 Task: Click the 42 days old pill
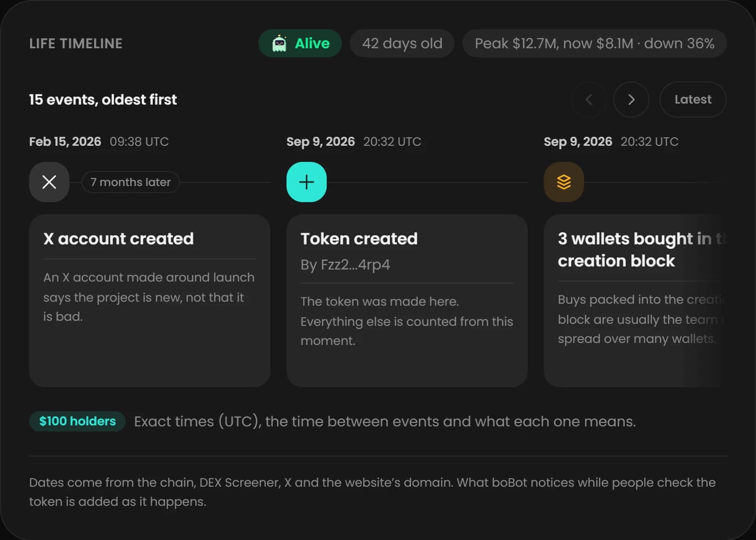tap(402, 43)
